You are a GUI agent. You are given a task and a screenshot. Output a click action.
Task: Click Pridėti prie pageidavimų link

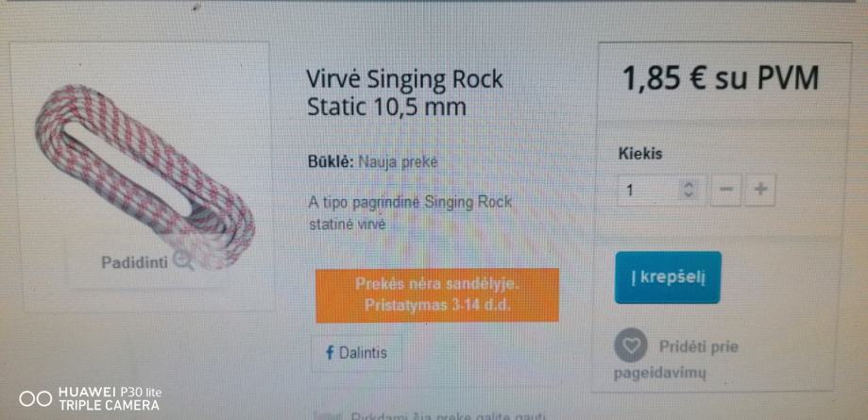(676, 360)
